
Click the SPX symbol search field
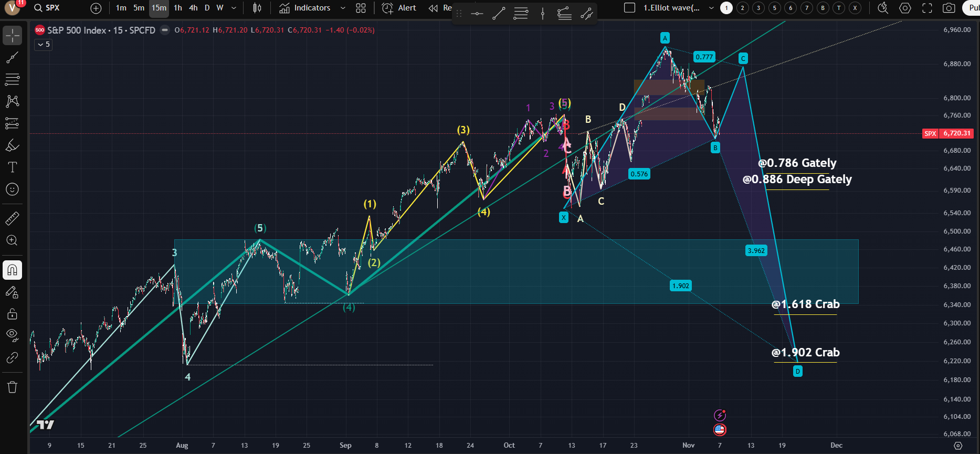coord(52,8)
